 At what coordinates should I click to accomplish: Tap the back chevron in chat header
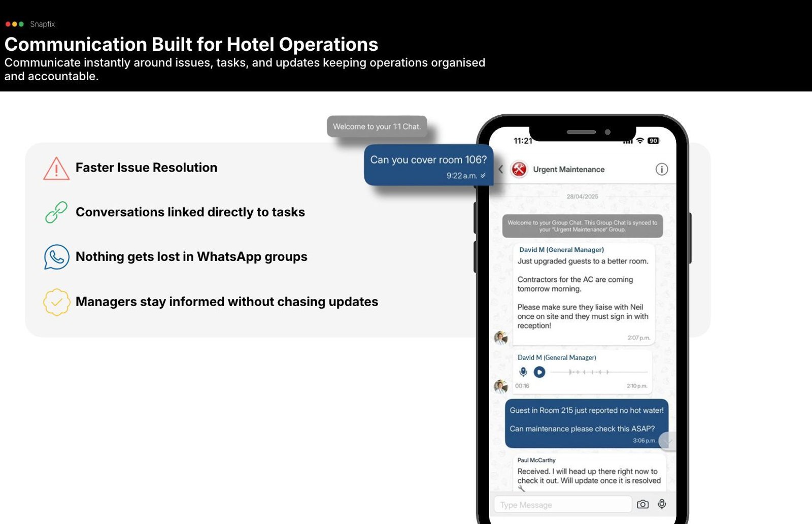(501, 169)
